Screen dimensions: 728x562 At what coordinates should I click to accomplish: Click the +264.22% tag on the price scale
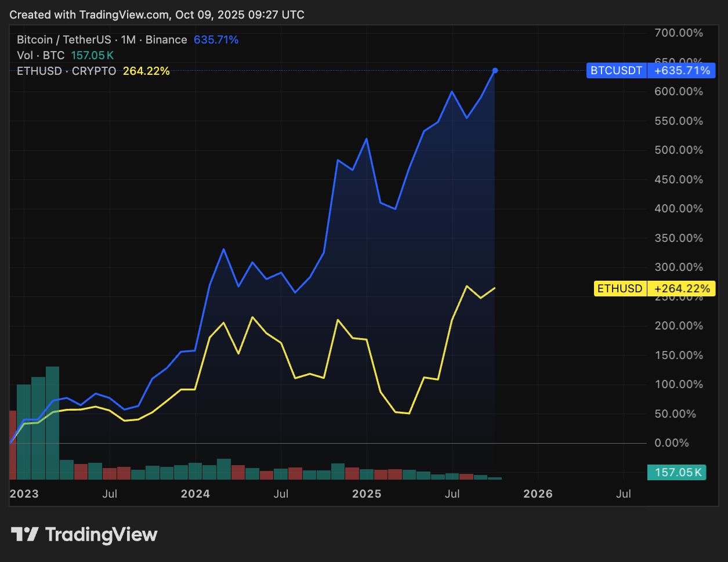(x=682, y=289)
